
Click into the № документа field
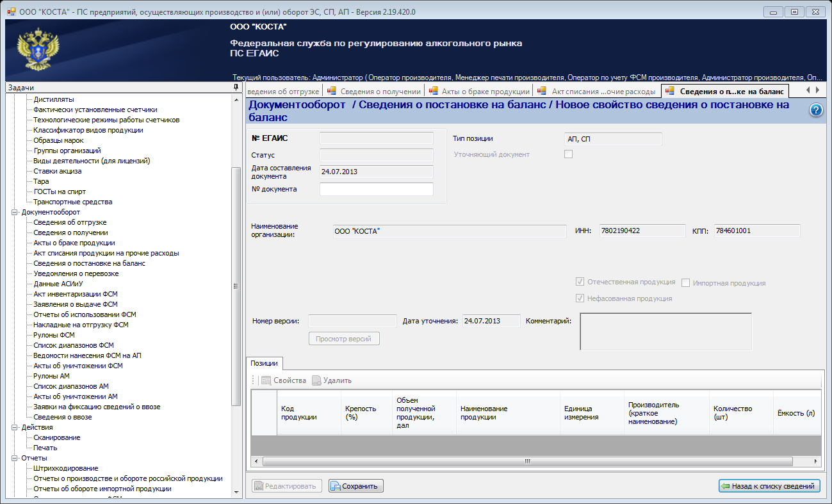coord(377,189)
